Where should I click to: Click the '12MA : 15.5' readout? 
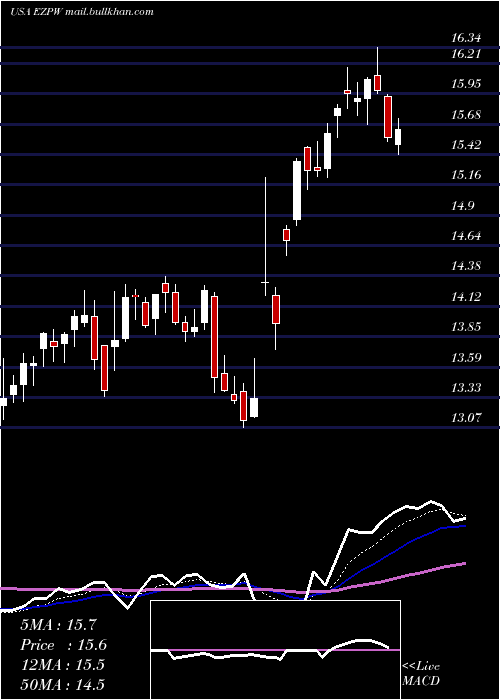62,665
